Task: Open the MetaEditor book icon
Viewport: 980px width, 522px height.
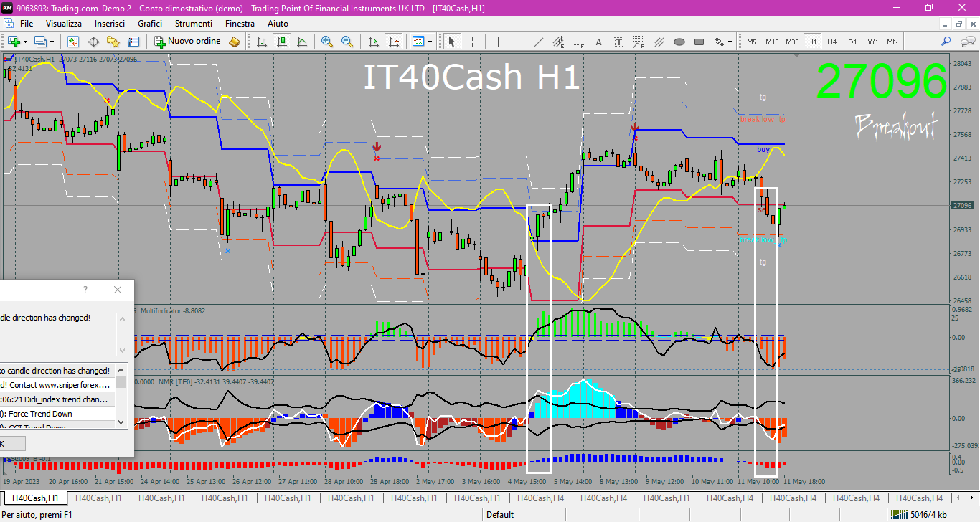Action: pos(234,42)
